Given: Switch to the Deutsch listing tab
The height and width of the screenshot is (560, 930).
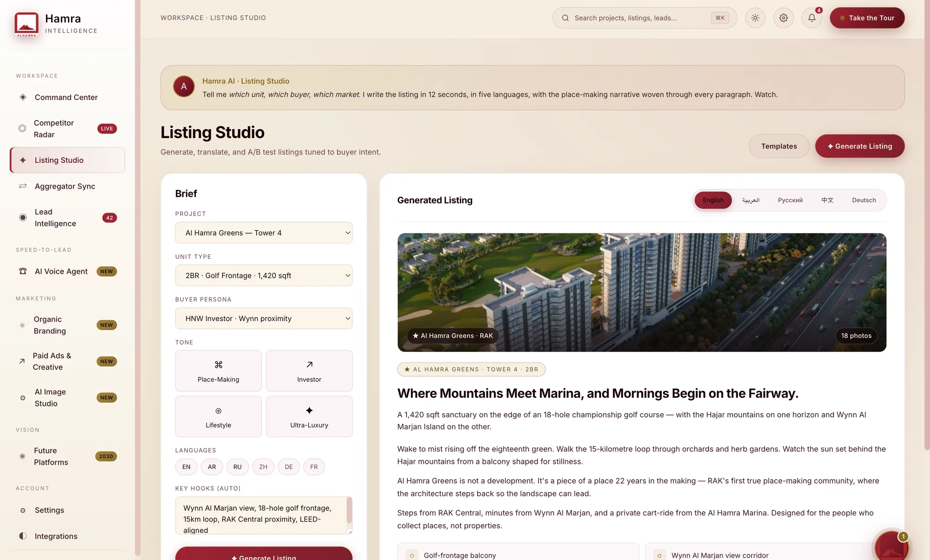Looking at the screenshot, I should (x=864, y=200).
